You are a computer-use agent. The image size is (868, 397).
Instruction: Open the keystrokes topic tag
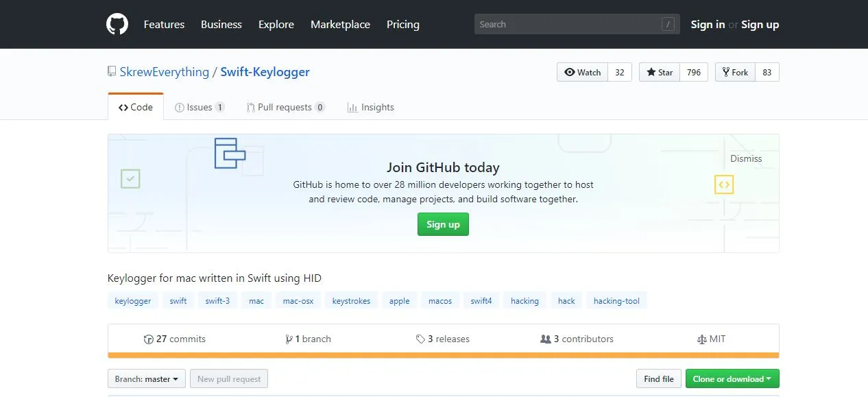(351, 300)
